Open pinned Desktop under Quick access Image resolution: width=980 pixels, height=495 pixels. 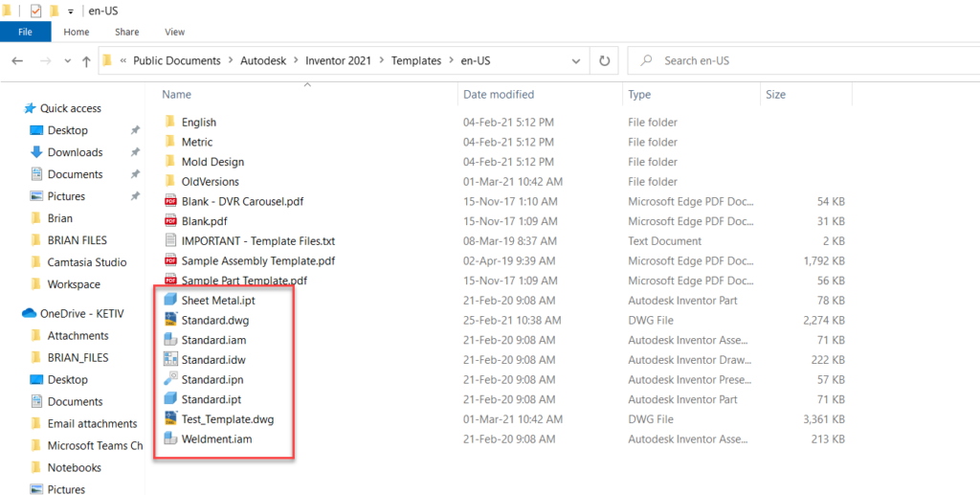point(68,130)
